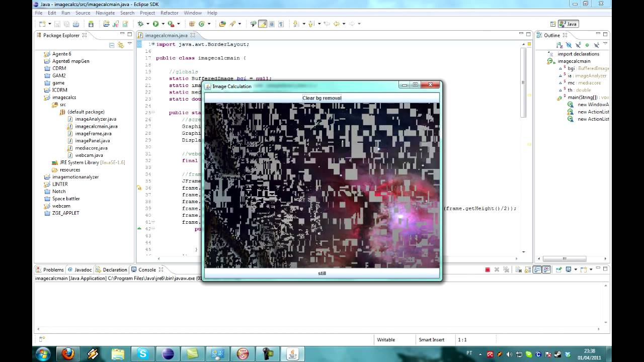
Task: Click the New Java Class icon
Action: [x=201, y=24]
